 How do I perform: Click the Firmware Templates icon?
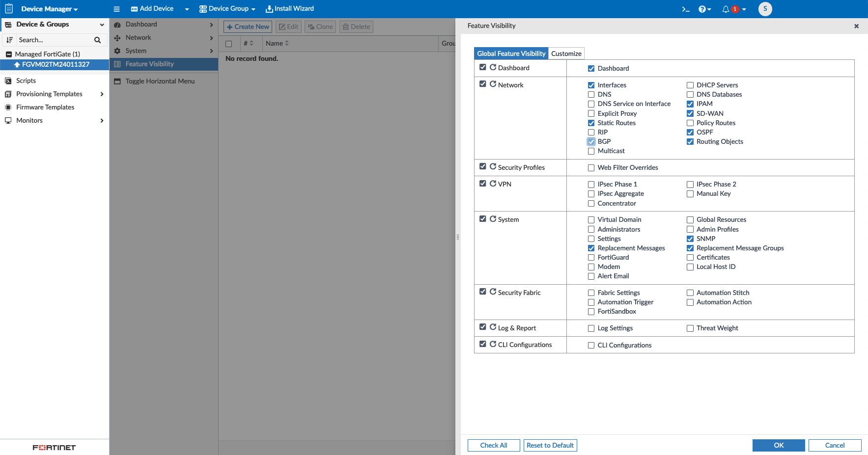pos(8,107)
